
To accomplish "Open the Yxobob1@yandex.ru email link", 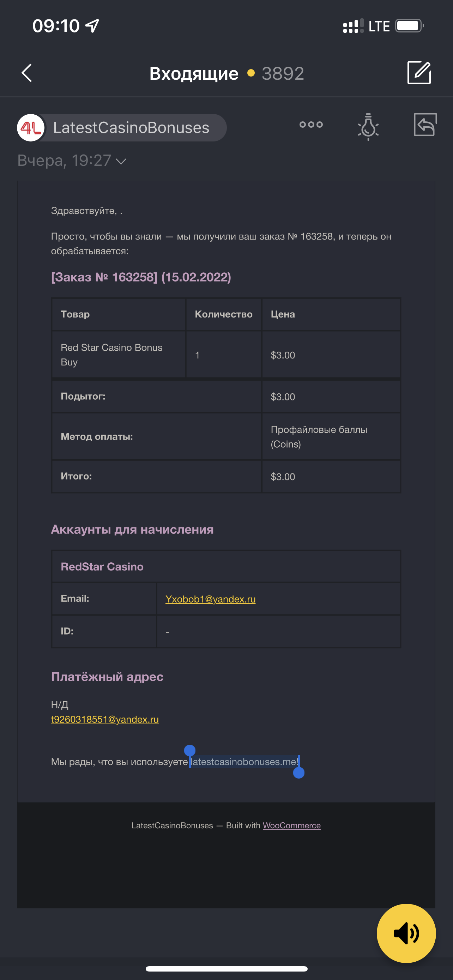I will (x=210, y=599).
